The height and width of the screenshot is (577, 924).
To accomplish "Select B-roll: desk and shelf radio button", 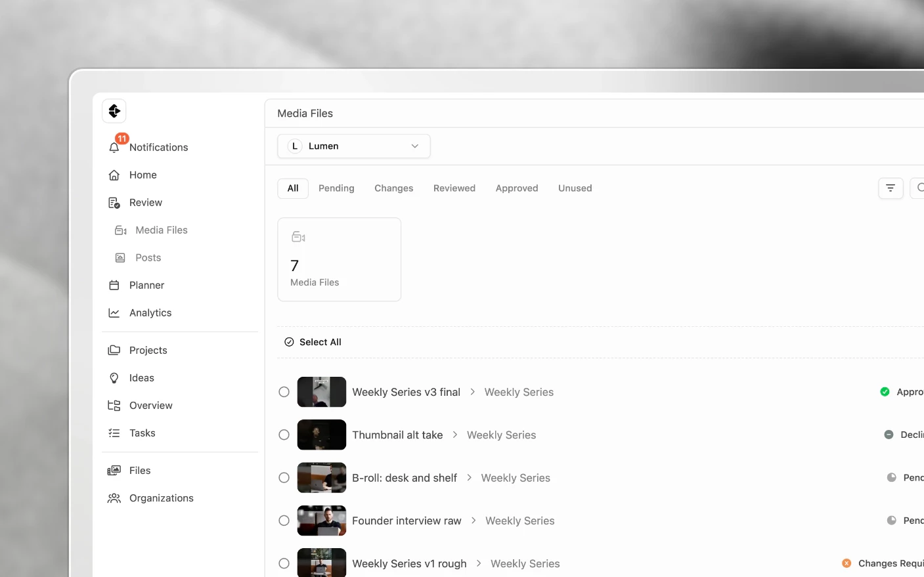I will 284,478.
